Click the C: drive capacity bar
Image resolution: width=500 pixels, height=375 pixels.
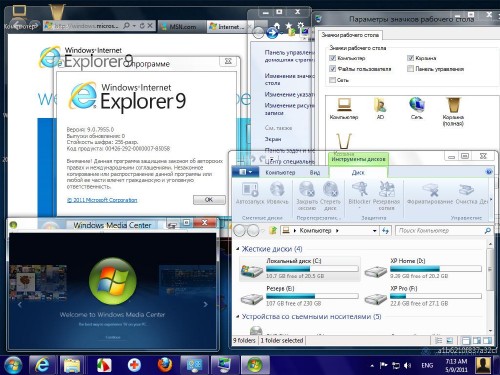[x=312, y=268]
